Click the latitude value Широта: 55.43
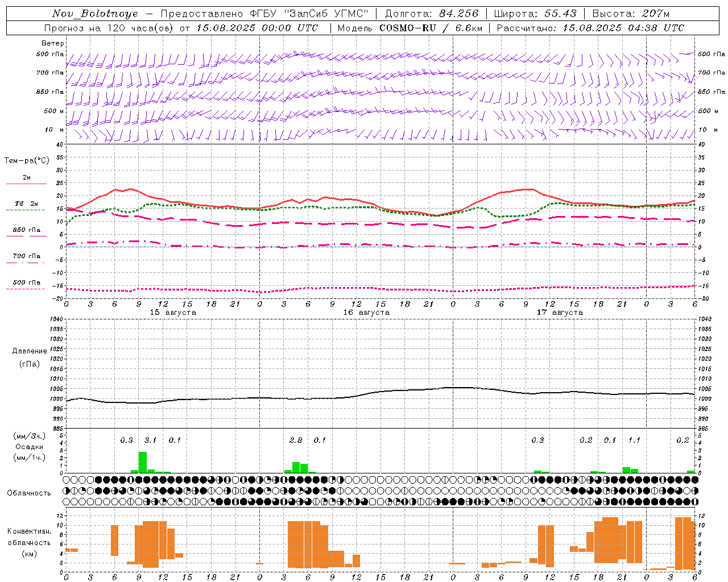The width and height of the screenshot is (728, 582). [535, 14]
